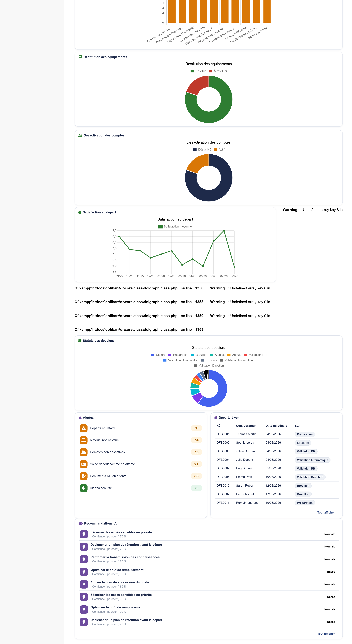The width and height of the screenshot is (352, 644).
Task: Click the Validation Direction legend swatch
Action: (195, 366)
